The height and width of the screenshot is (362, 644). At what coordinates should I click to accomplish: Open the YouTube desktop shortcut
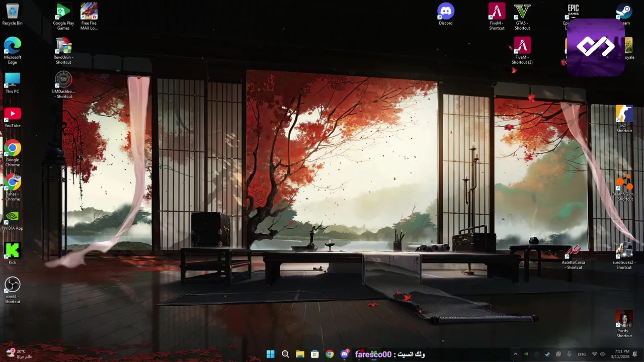pyautogui.click(x=12, y=118)
